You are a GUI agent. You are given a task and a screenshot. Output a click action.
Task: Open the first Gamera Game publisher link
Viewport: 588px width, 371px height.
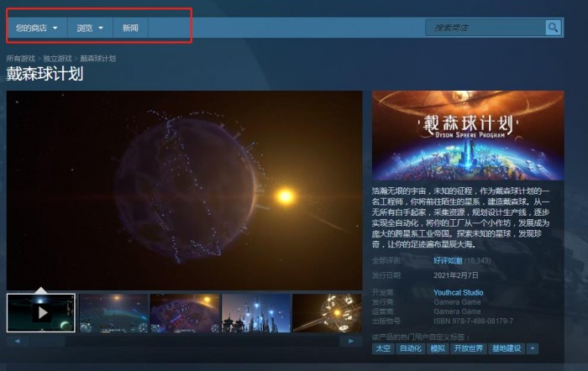pyautogui.click(x=457, y=301)
